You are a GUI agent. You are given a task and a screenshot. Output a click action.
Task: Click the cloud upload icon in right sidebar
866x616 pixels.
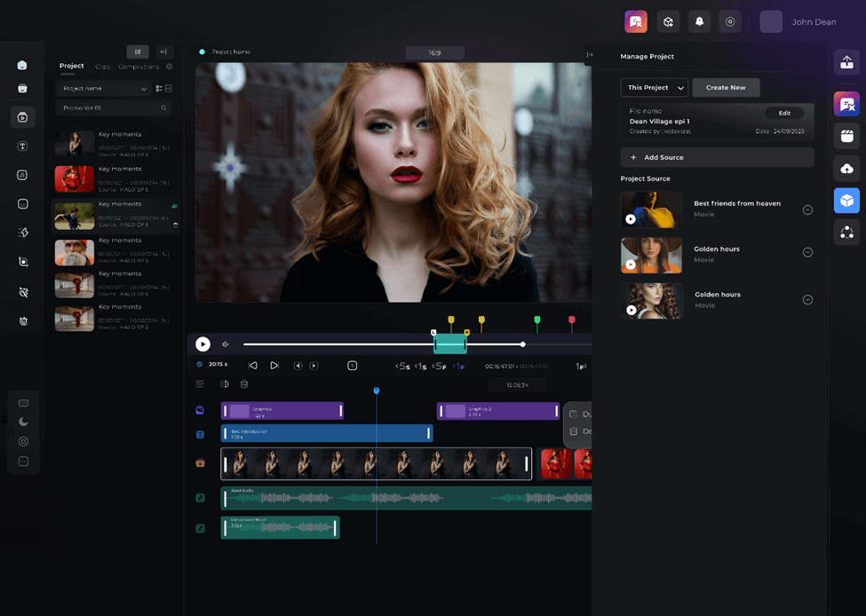coord(846,169)
